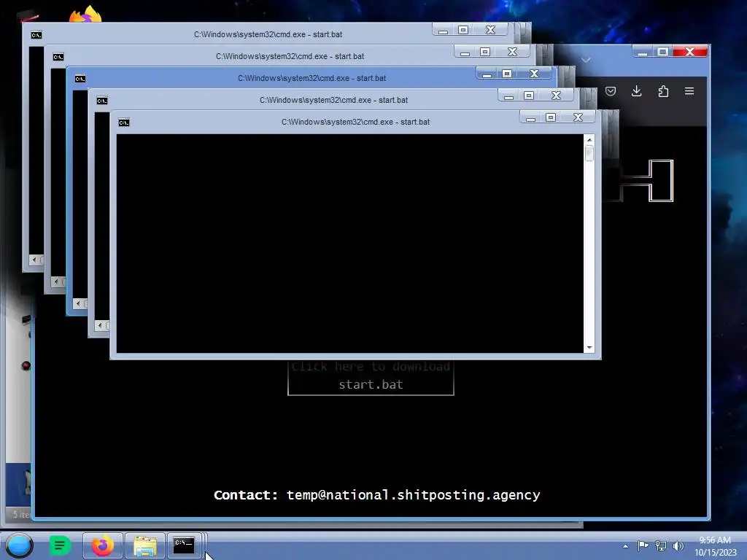Click the Firefox desktop shortcut icon

click(x=86, y=13)
